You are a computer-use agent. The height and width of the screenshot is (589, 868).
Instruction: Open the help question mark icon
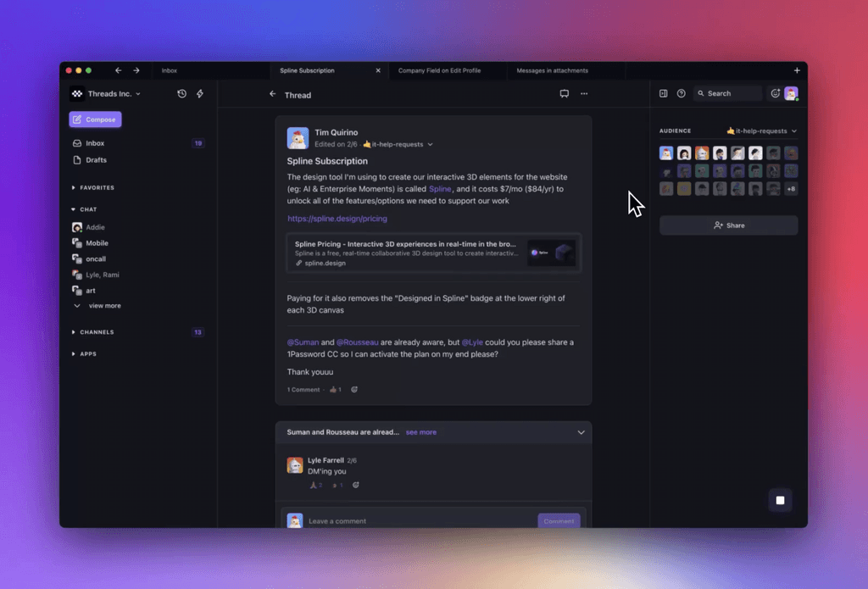pos(681,93)
